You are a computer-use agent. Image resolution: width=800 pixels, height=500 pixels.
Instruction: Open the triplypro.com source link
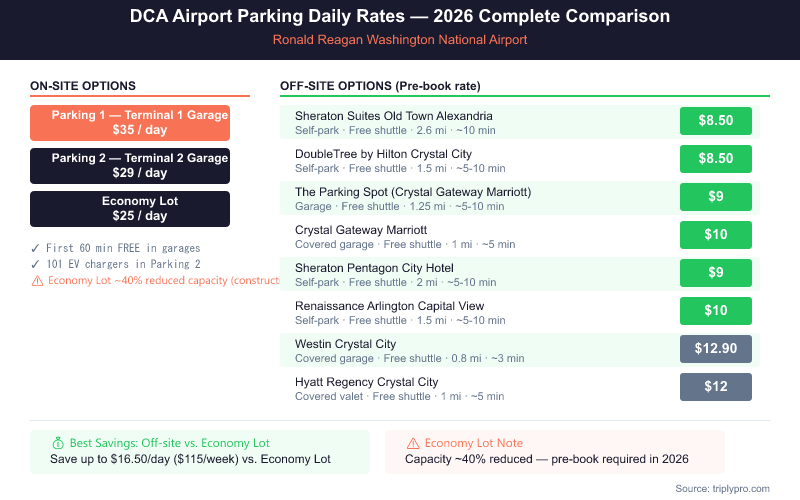[723, 488]
